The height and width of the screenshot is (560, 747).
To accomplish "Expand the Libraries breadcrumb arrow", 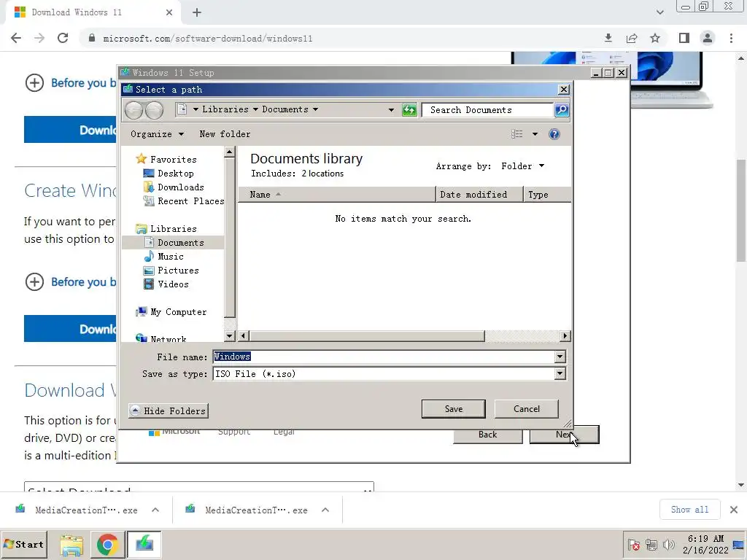I will pyautogui.click(x=255, y=109).
